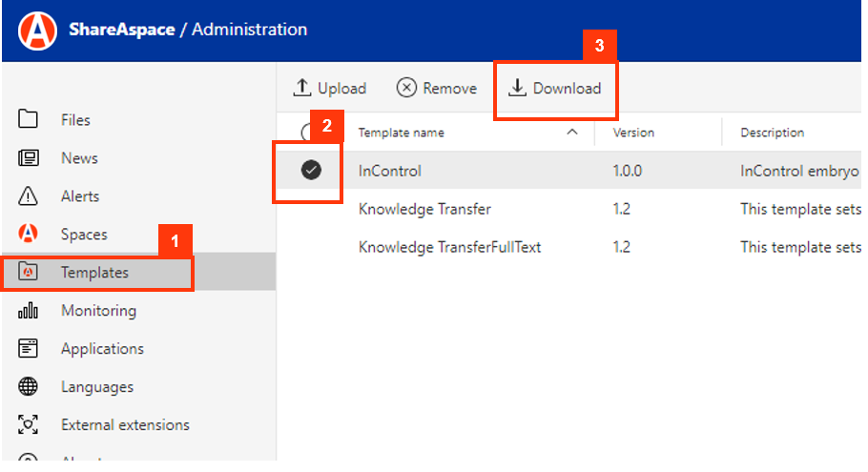Go to Applications section

[x=102, y=349]
